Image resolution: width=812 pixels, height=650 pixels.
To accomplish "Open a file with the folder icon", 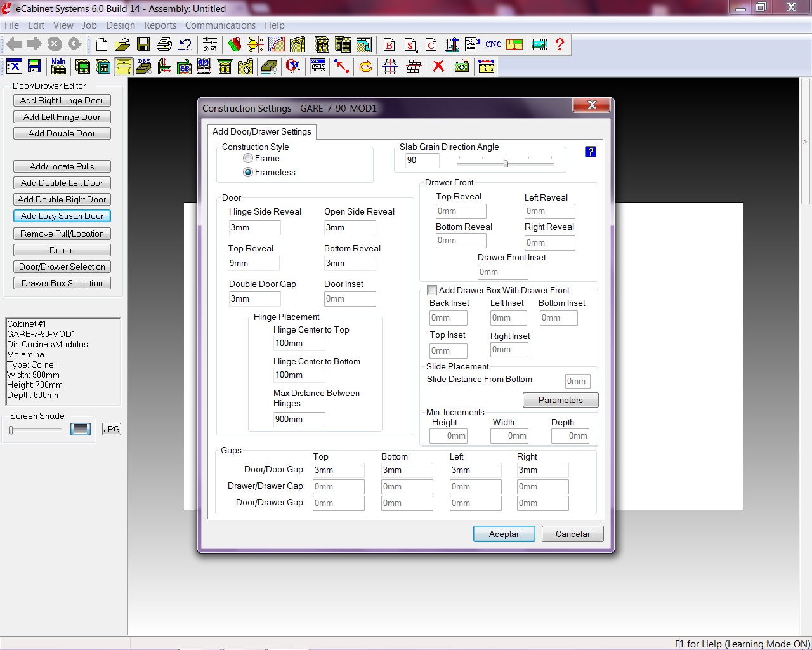I will pos(122,44).
